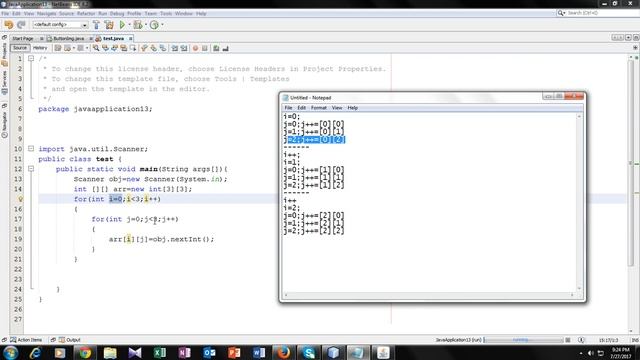Viewport: 640px width, 360px height.
Task: Select the Source view button
Action: [x=20, y=48]
